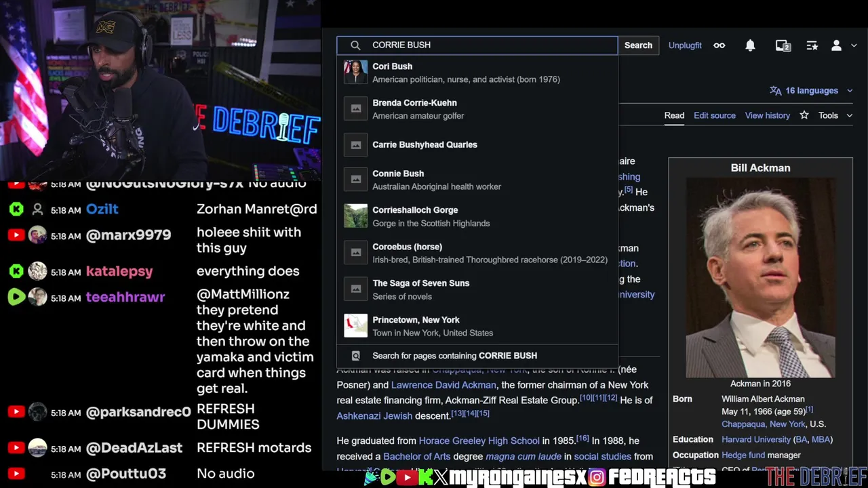868x488 pixels.
Task: Open the notices tray icon with badge
Action: click(783, 45)
